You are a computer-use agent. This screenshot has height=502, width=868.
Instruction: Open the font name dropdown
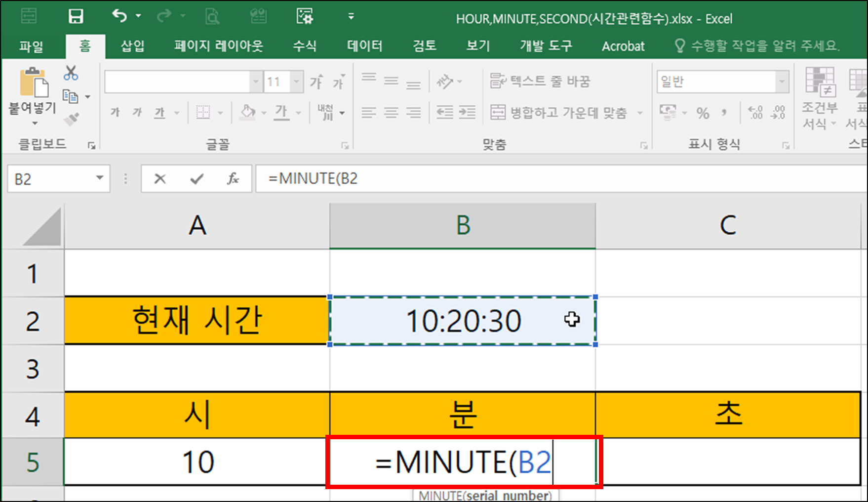[256, 82]
